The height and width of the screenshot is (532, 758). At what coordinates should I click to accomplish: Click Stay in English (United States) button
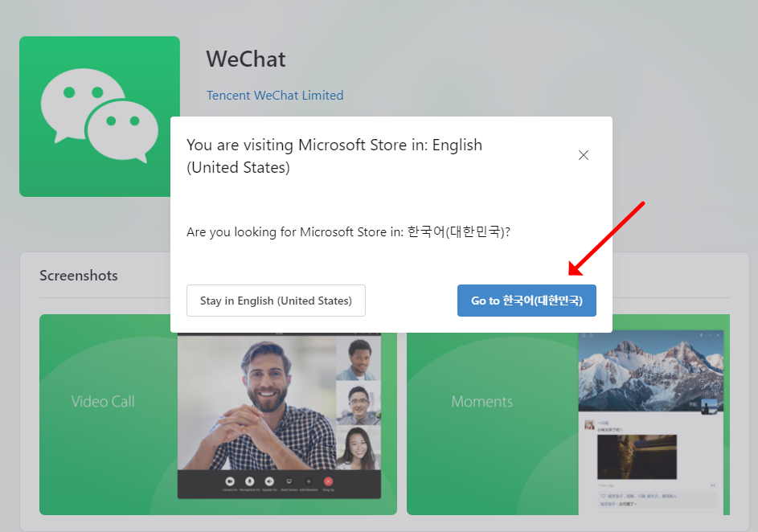pyautogui.click(x=276, y=301)
